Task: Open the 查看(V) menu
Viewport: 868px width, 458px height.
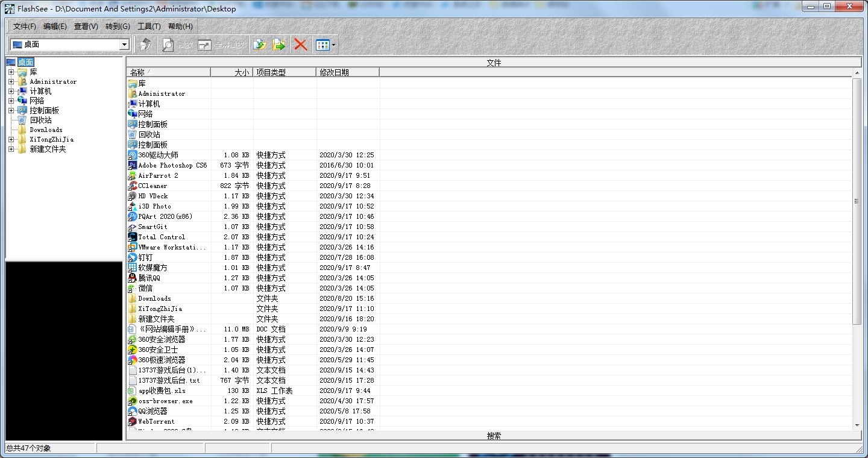Action: point(86,27)
